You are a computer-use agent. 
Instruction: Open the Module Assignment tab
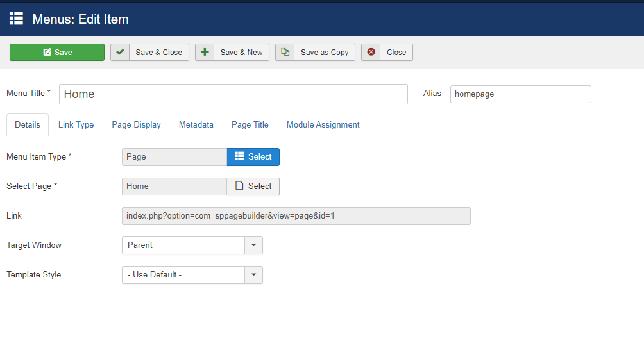(323, 125)
